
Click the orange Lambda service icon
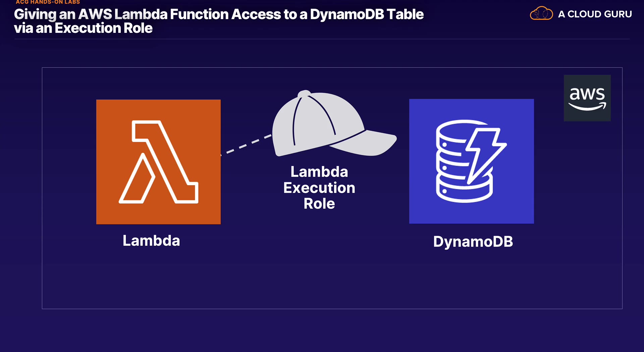[158, 162]
